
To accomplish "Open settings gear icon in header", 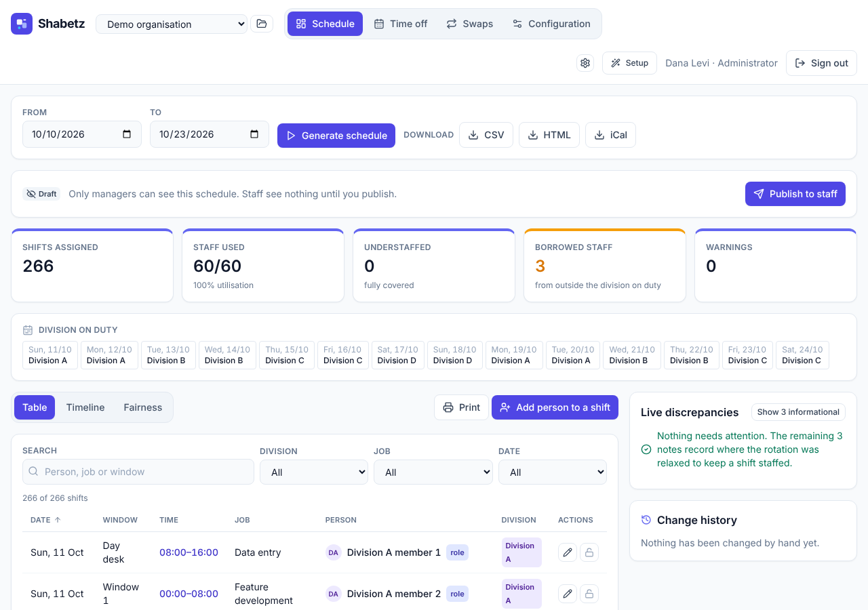I will pos(585,63).
